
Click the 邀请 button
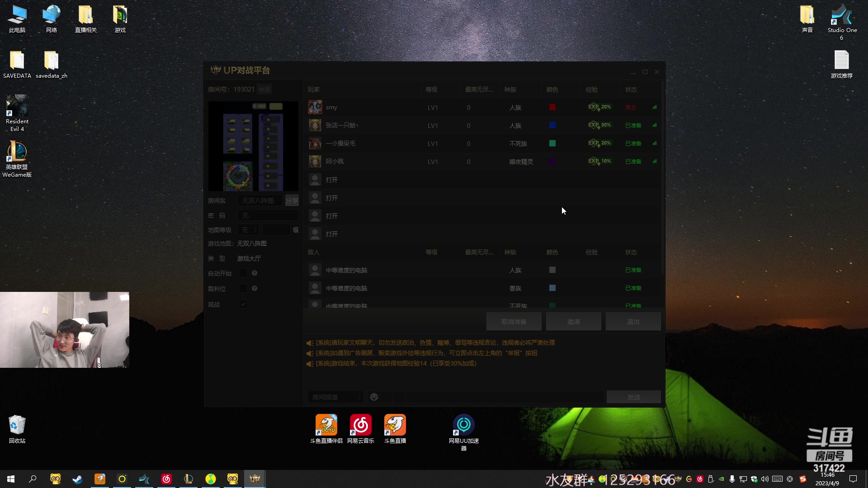click(573, 322)
